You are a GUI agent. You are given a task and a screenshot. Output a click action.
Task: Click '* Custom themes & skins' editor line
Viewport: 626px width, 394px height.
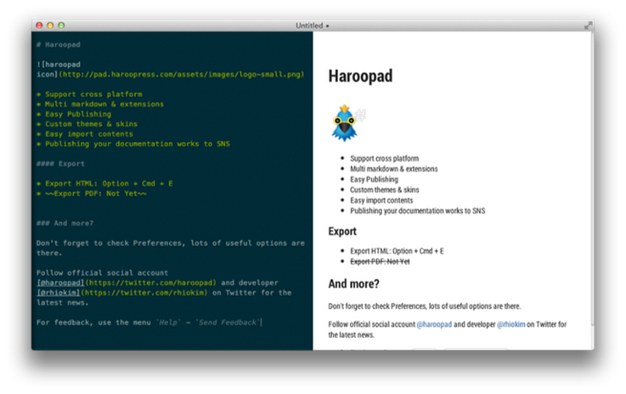[x=87, y=124]
